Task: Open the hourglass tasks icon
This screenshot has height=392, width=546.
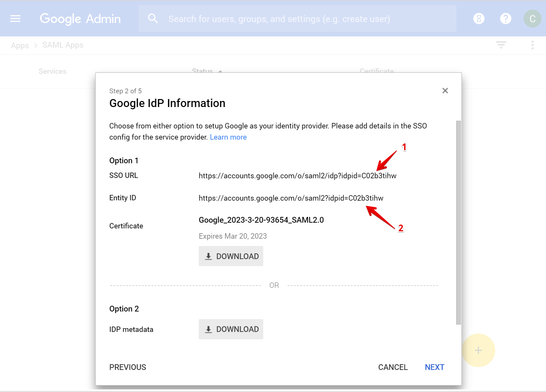Action: tap(479, 19)
